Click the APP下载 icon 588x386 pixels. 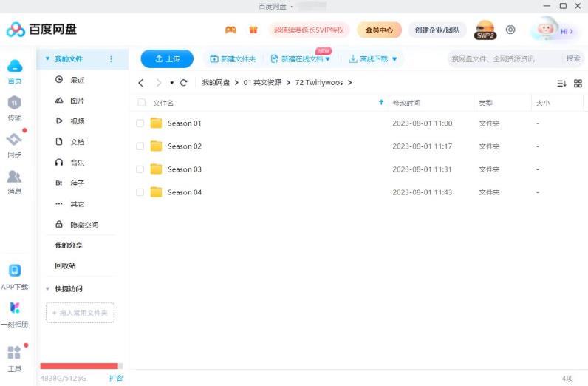click(x=15, y=271)
